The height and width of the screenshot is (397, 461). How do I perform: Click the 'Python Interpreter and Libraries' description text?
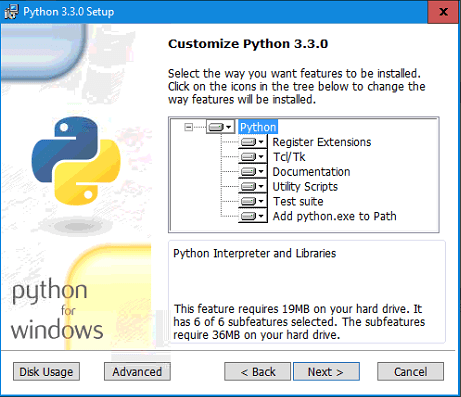(x=255, y=253)
